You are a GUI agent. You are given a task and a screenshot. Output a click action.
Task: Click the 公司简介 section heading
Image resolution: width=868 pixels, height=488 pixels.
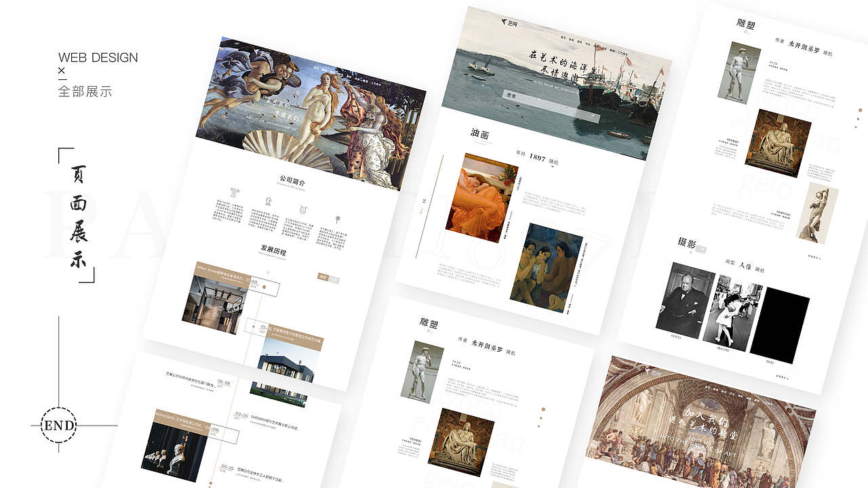(293, 180)
